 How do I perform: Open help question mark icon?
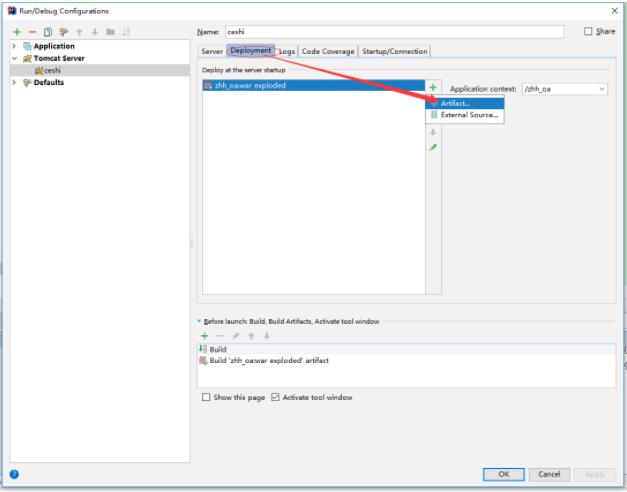(x=14, y=474)
